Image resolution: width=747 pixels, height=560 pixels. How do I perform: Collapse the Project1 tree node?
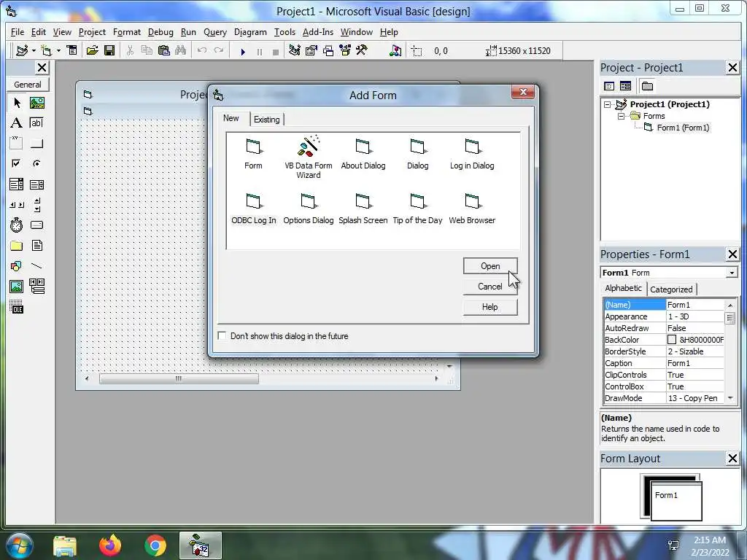tap(608, 104)
